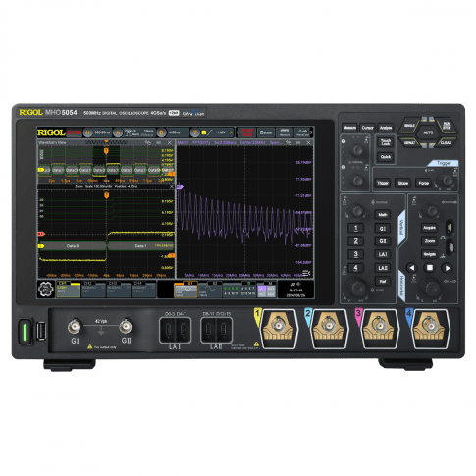
Task: Push the trigger level knob
Action: 448,180
